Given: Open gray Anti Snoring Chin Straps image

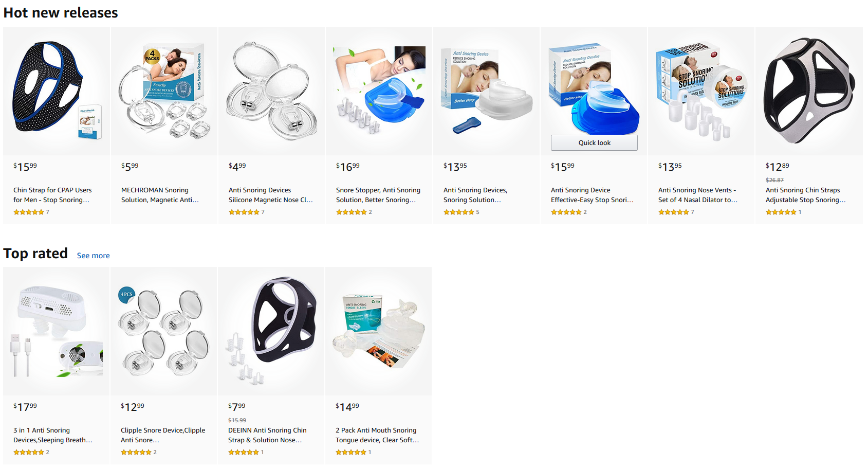Looking at the screenshot, I should pos(809,91).
